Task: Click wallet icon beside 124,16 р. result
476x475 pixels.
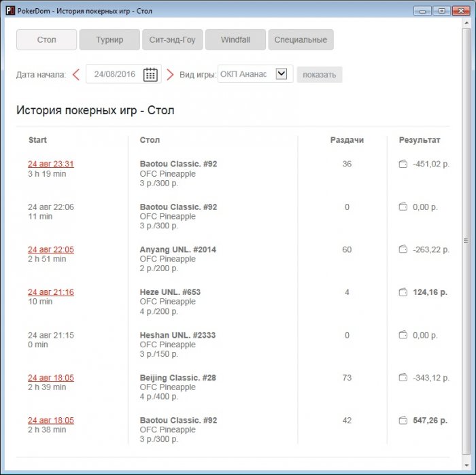Action: click(403, 292)
